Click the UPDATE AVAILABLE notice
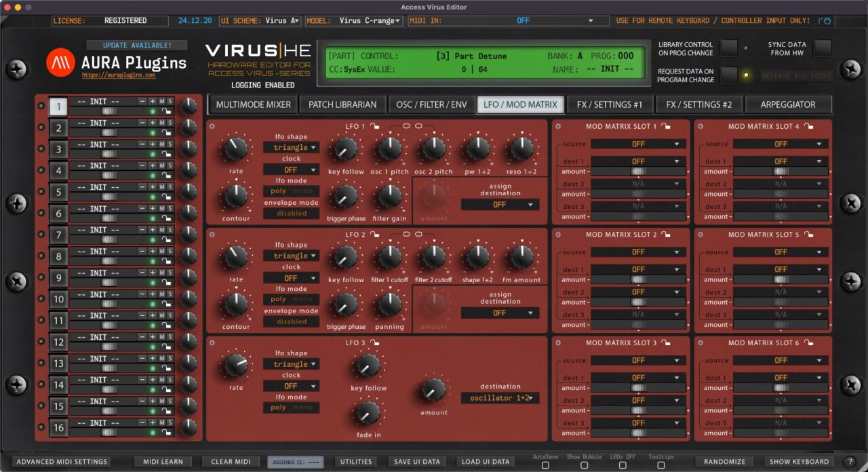The width and height of the screenshot is (868, 472). tap(136, 45)
